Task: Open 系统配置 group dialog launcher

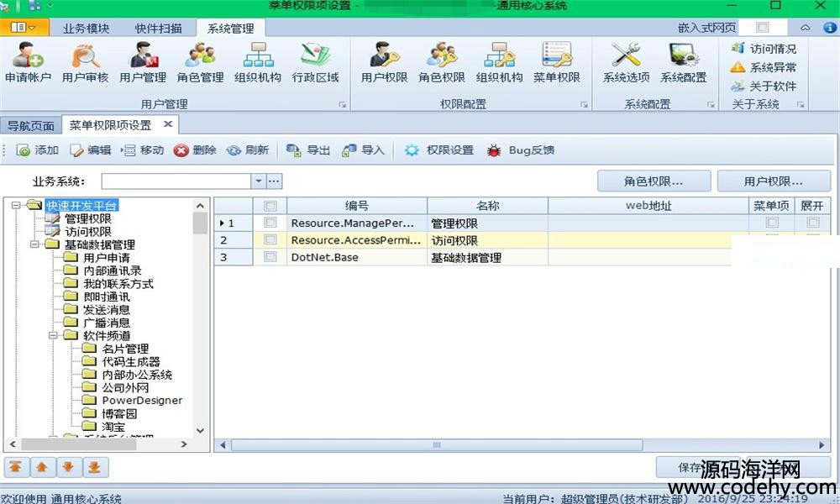Action: (x=711, y=105)
